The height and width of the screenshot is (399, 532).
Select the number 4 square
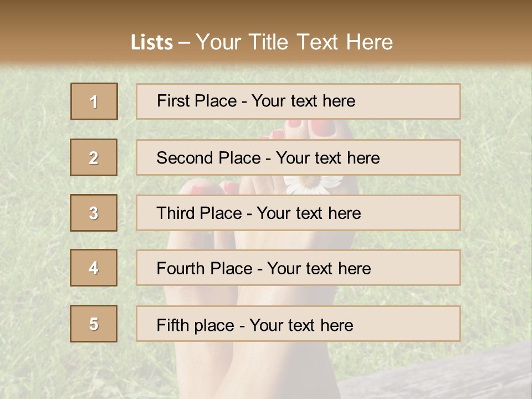(94, 268)
